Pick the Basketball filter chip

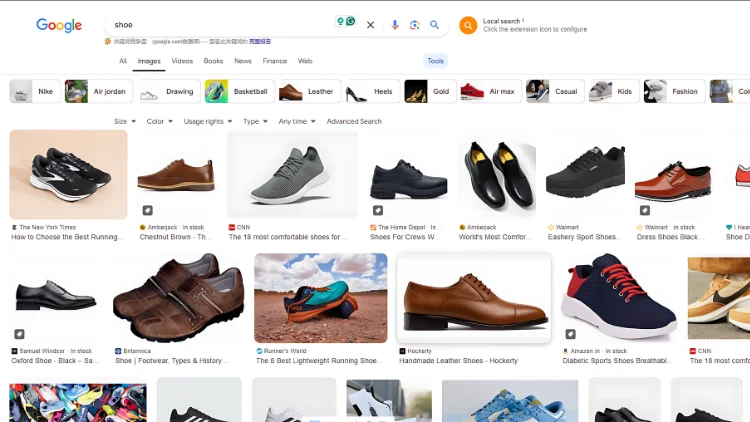point(240,91)
